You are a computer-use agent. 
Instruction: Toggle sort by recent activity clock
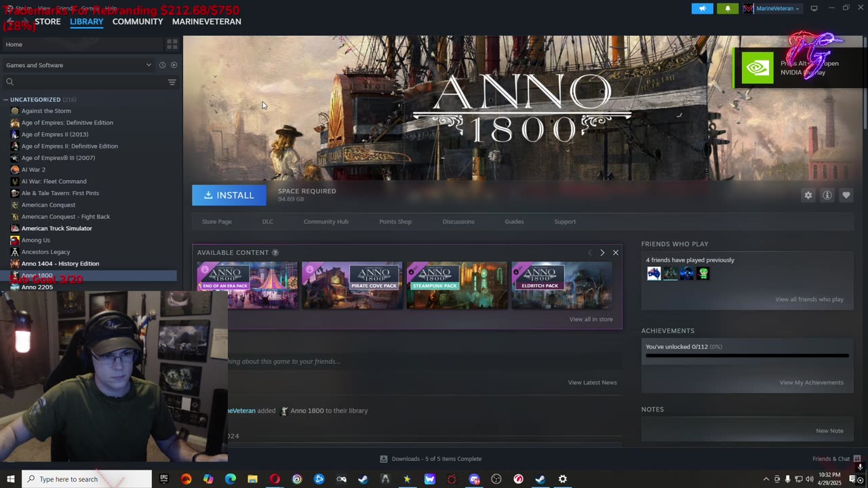pyautogui.click(x=162, y=65)
